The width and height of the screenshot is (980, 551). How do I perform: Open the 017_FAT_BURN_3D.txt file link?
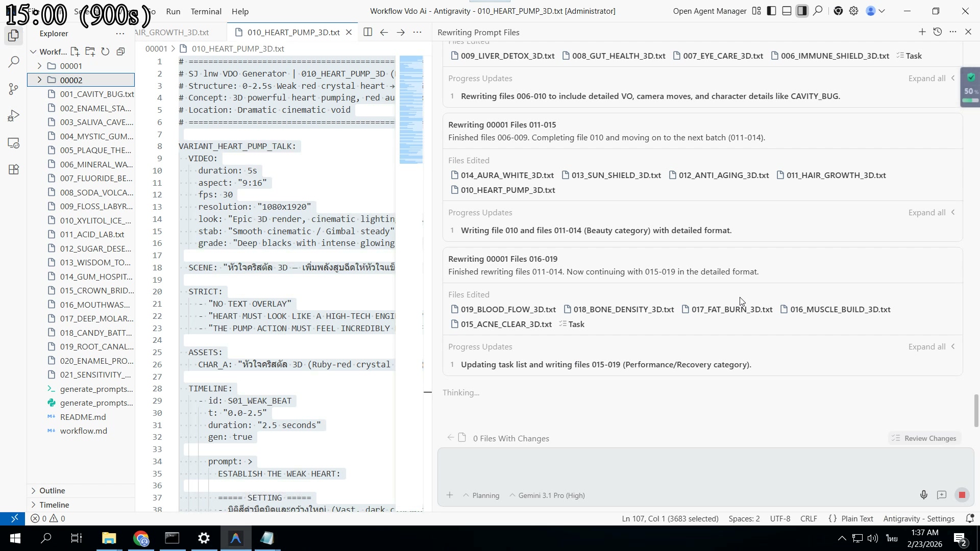pyautogui.click(x=731, y=309)
